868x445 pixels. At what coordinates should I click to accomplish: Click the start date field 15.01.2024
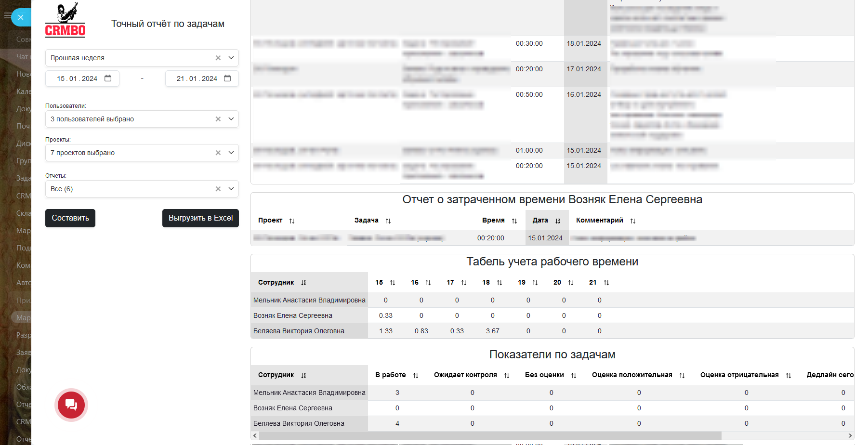[82, 79]
